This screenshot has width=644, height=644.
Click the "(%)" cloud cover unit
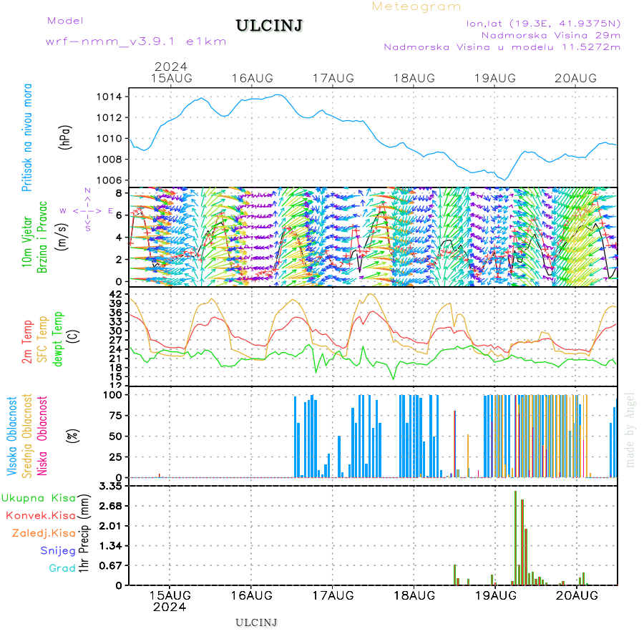(72, 436)
